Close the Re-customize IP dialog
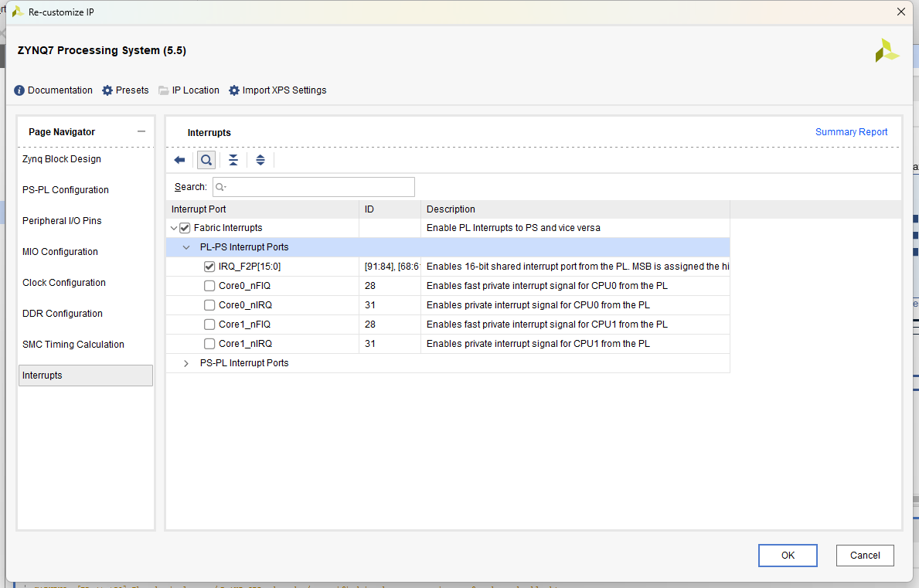The image size is (919, 588). click(900, 12)
